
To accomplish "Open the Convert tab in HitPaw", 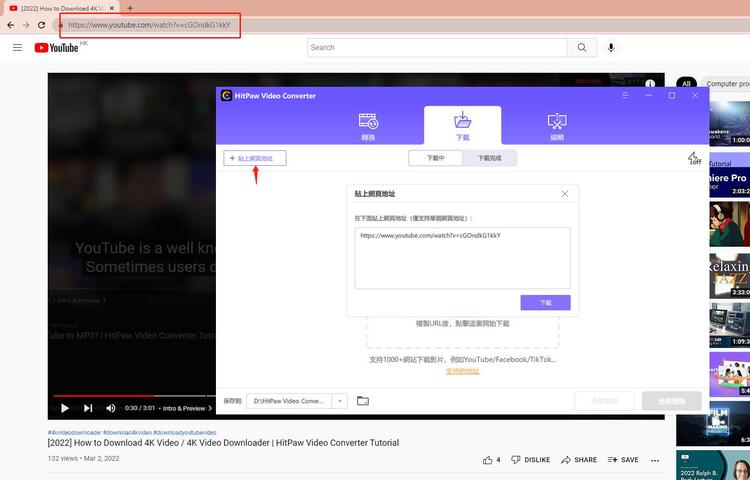I will tap(368, 126).
